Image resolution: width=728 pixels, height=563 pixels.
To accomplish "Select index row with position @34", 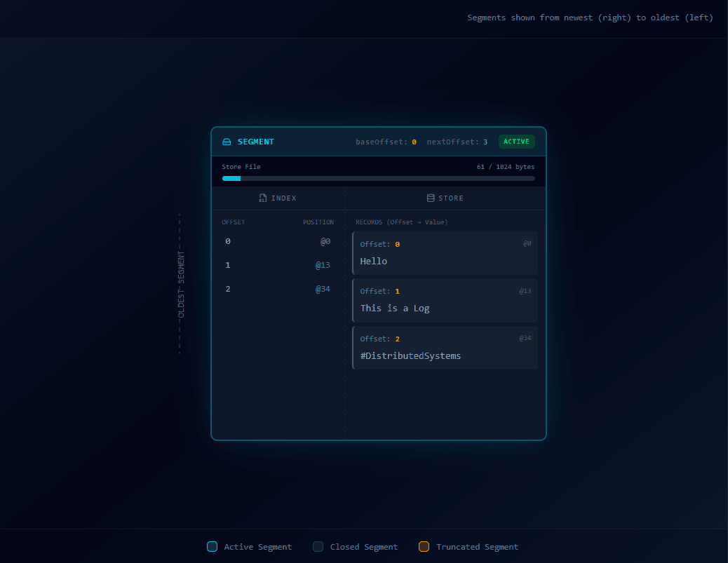I will tap(278, 289).
